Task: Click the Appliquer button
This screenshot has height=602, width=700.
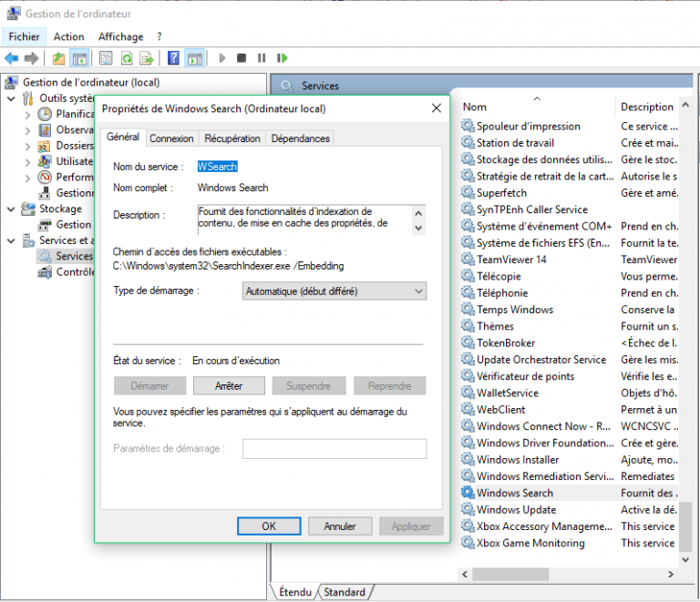Action: coord(411,526)
